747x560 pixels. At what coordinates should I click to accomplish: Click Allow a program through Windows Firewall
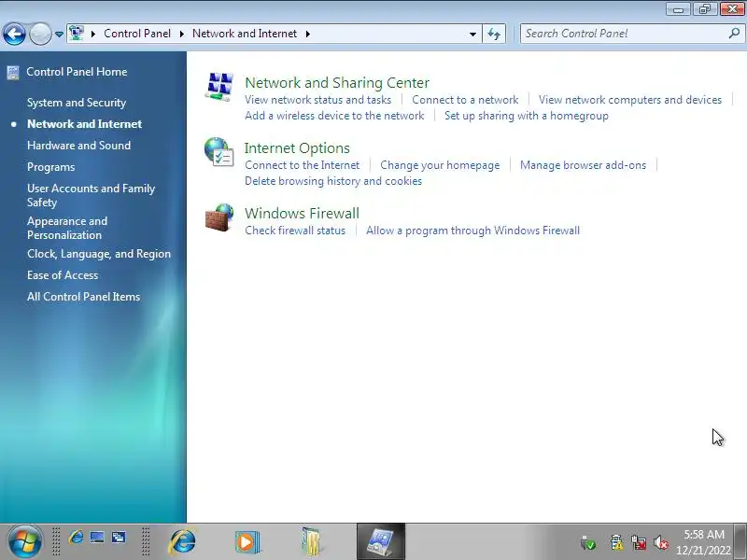pos(472,231)
